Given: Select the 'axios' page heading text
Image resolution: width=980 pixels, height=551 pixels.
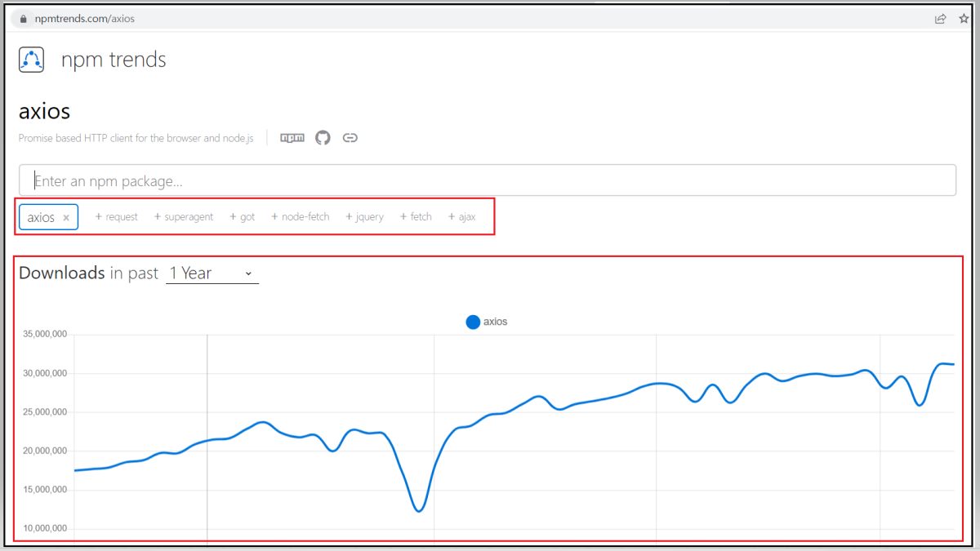Looking at the screenshot, I should 45,111.
